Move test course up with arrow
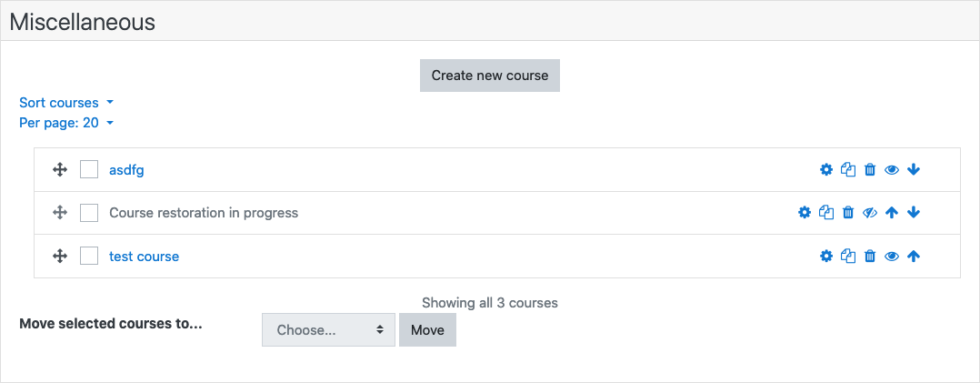 (x=913, y=256)
